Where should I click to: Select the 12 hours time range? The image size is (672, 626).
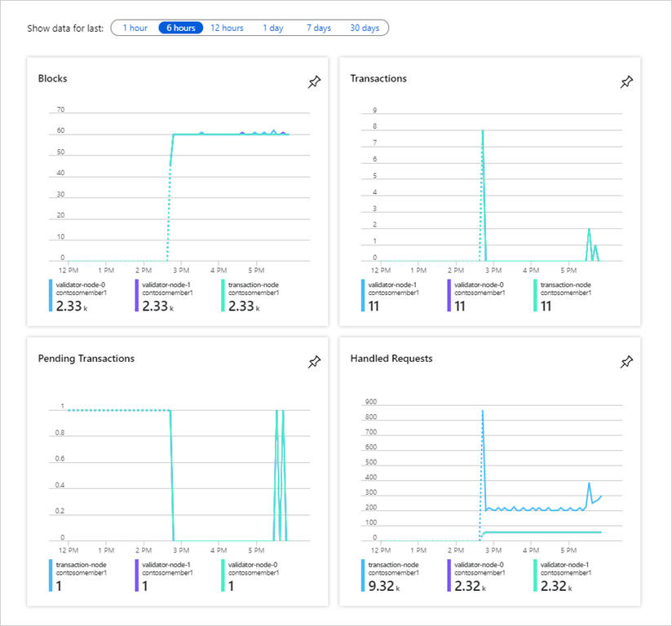(227, 28)
